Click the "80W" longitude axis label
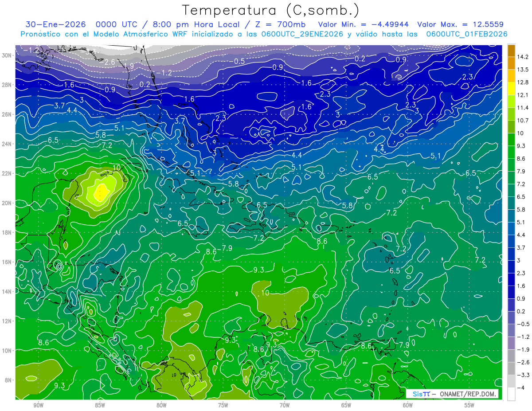 (161, 405)
